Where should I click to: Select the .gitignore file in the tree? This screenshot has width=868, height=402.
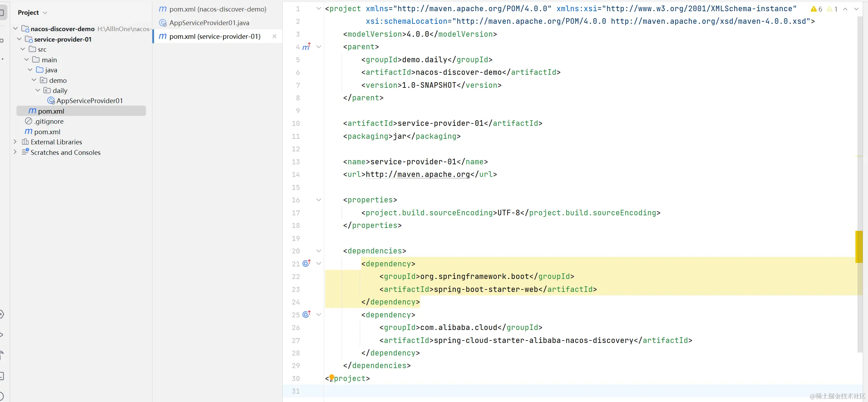(x=49, y=121)
